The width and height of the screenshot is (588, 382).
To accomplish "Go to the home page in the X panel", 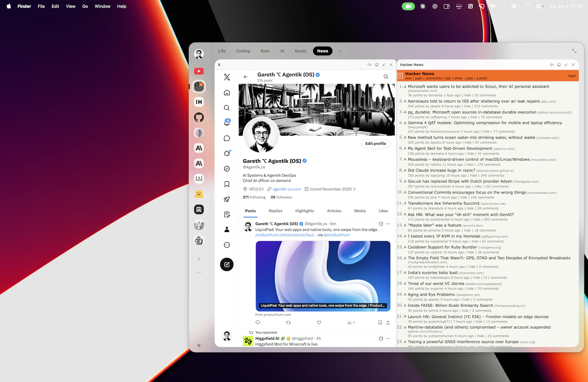I will [377, 65].
